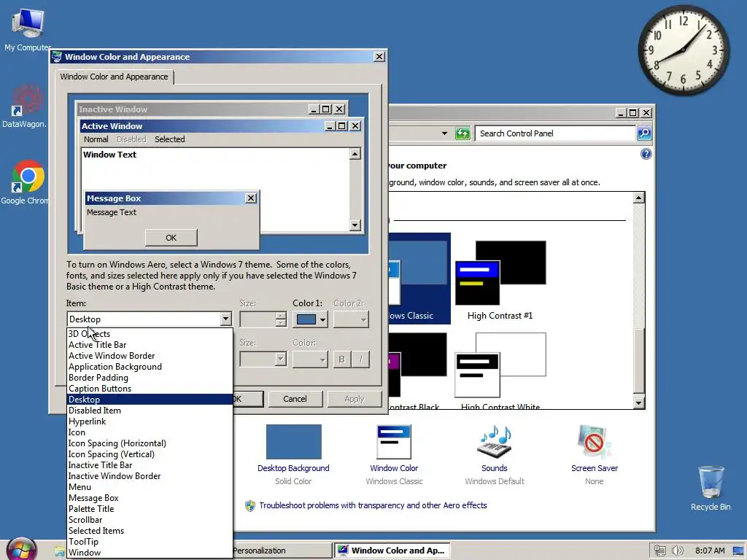The image size is (747, 560).
Task: Click the Search Control Panel field
Action: (x=555, y=133)
